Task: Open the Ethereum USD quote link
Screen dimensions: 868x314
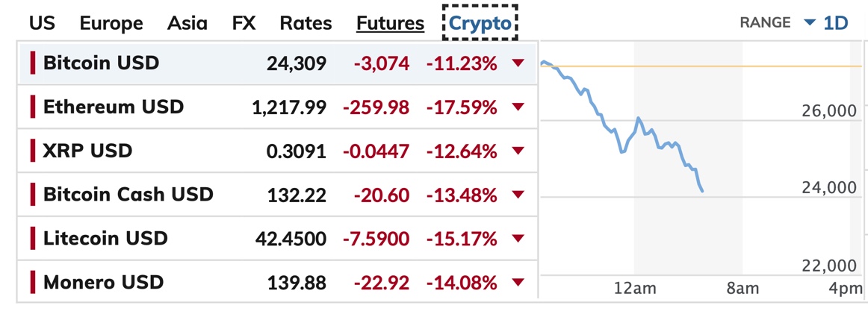Action: (x=113, y=107)
